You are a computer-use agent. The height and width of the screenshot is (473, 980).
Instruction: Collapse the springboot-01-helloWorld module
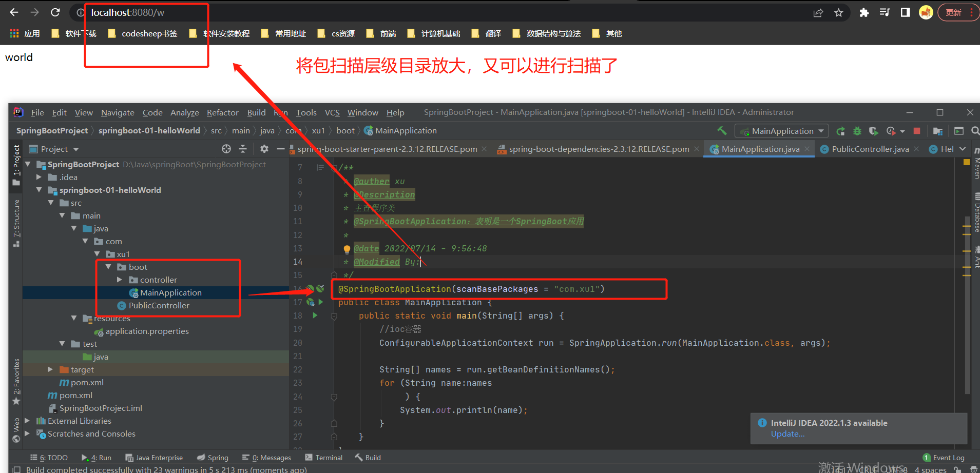39,190
